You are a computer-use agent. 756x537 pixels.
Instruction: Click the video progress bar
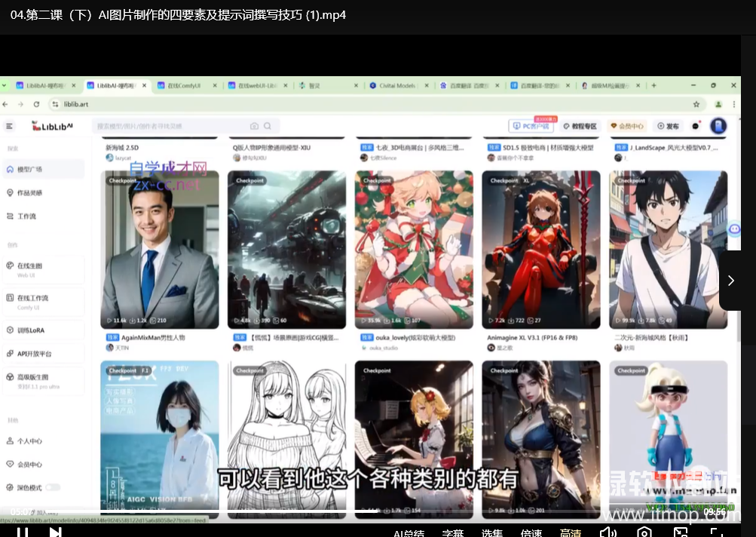377,511
